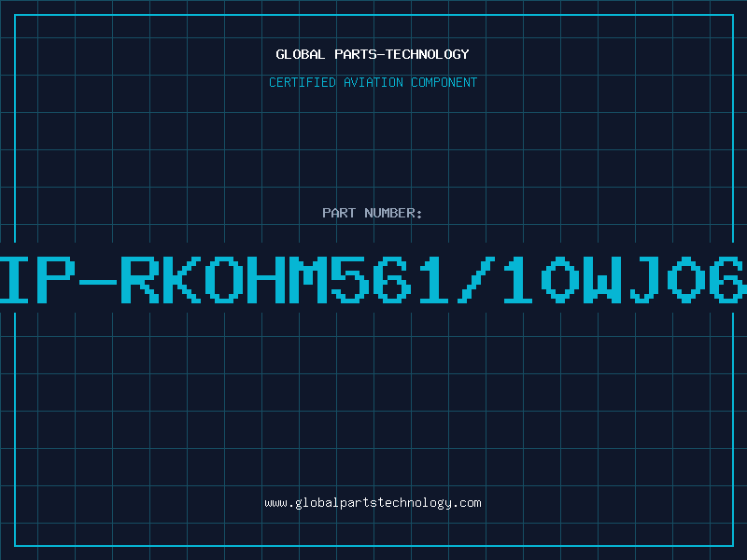Select the CERTIFIED AVIATION COMPONENT subtitle
This screenshot has height=560, width=747.
[x=373, y=82]
